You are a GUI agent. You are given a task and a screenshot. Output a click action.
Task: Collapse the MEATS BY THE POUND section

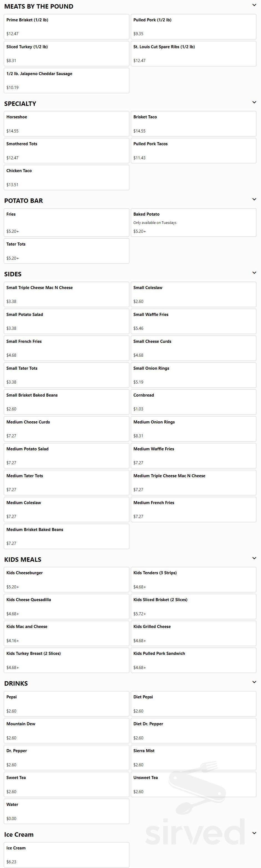pos(255,5)
